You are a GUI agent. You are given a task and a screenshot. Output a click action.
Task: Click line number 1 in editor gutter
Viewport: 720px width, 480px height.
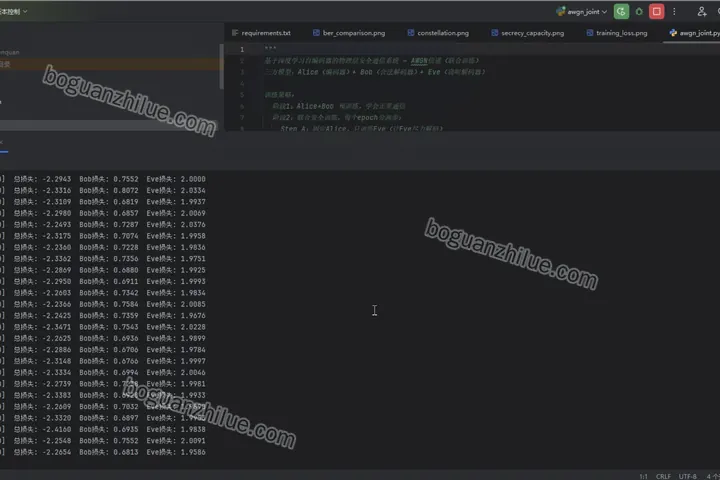tap(242, 49)
